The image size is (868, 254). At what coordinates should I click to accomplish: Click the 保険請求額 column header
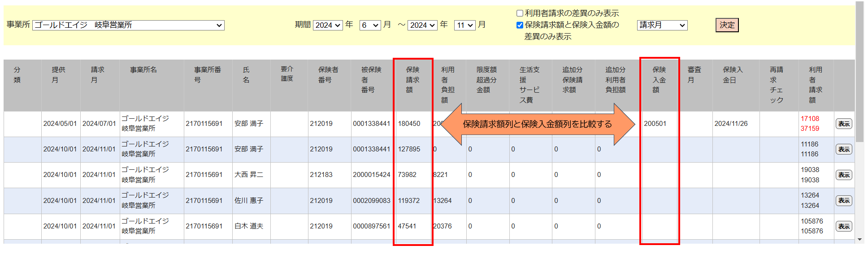point(412,80)
